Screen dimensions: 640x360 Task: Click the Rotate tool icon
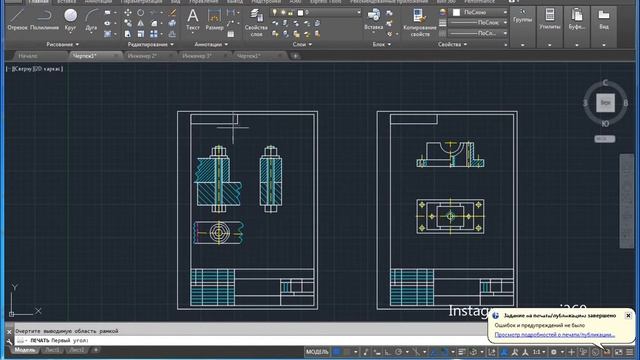click(140, 13)
